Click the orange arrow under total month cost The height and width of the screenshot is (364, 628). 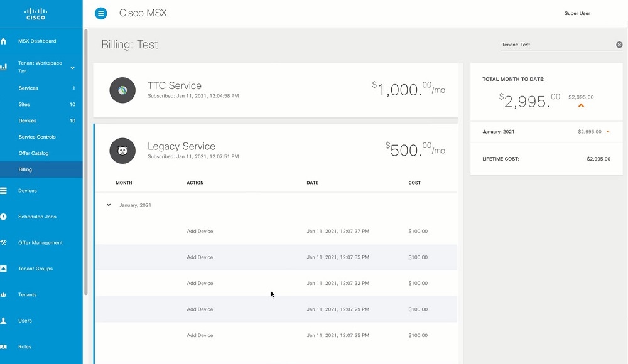tap(581, 105)
